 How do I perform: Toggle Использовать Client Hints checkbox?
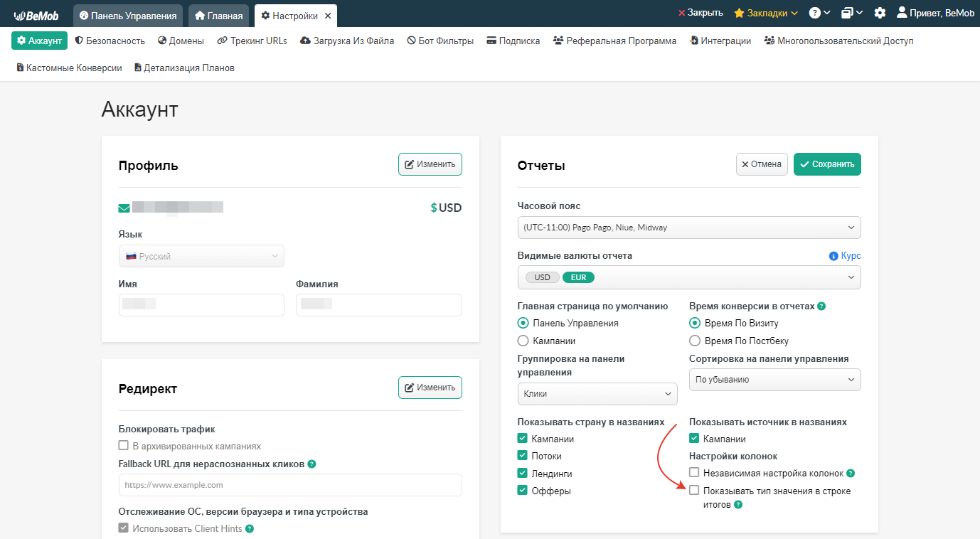coord(123,528)
